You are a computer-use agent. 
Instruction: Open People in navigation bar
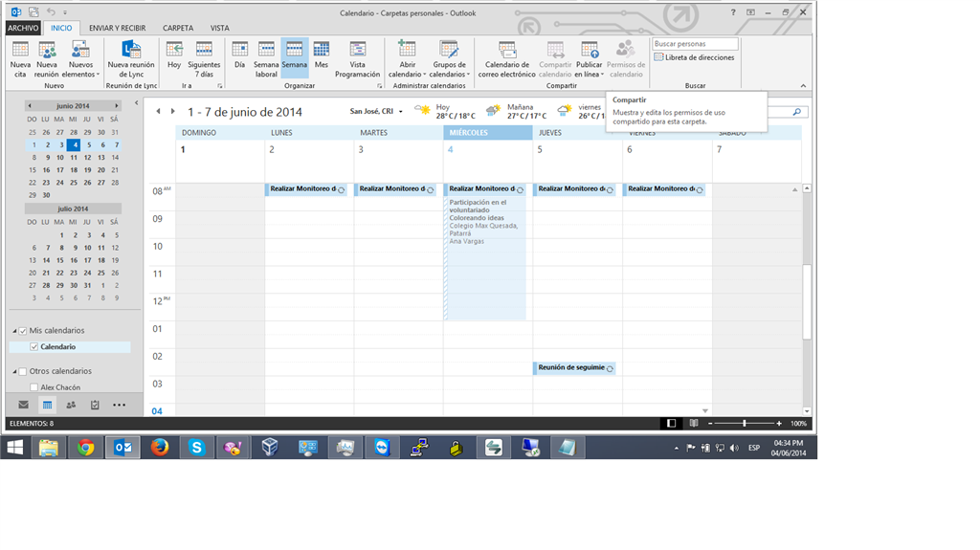(x=71, y=405)
